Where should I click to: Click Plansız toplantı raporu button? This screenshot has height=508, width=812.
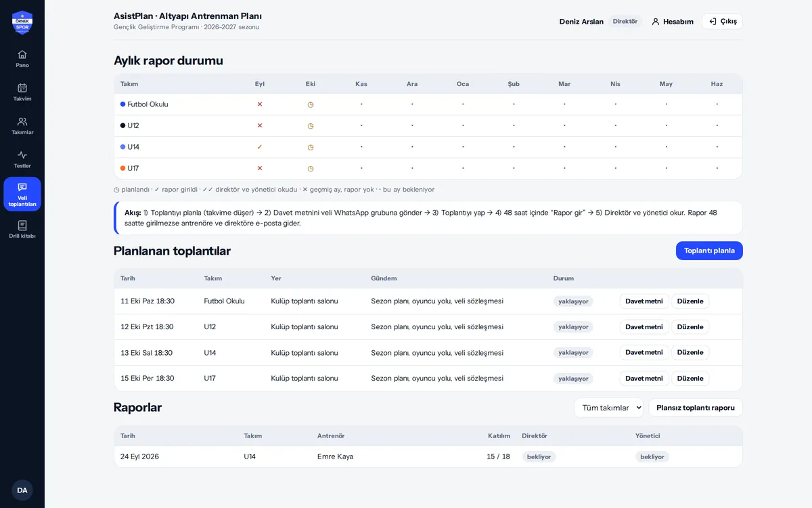(696, 408)
